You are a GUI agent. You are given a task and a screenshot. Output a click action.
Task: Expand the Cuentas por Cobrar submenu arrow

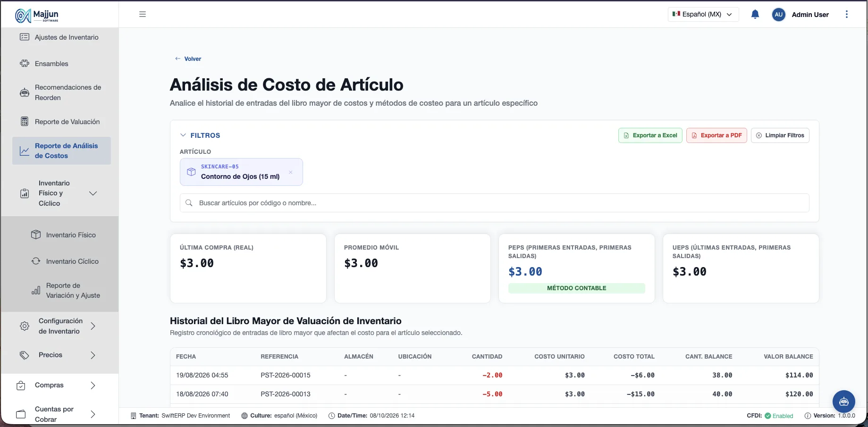click(x=93, y=414)
